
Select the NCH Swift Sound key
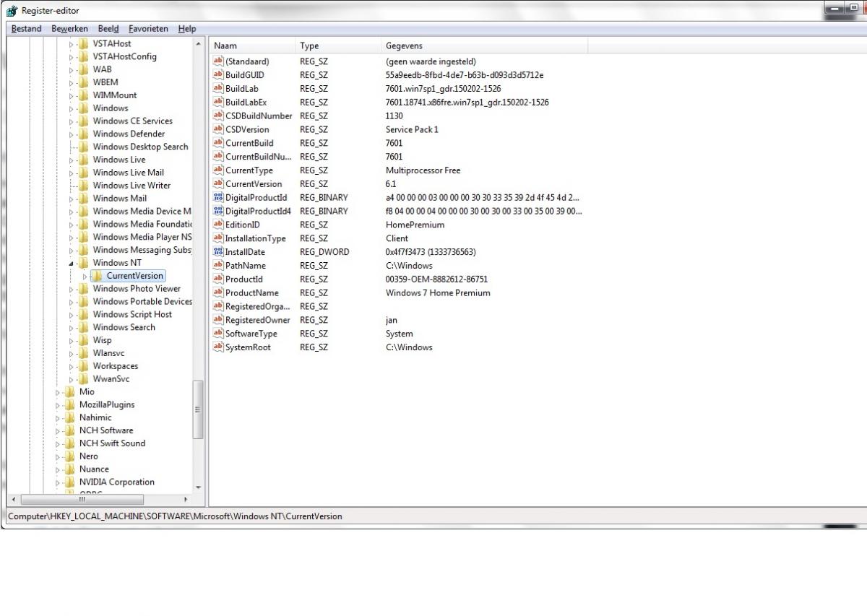pyautogui.click(x=112, y=443)
